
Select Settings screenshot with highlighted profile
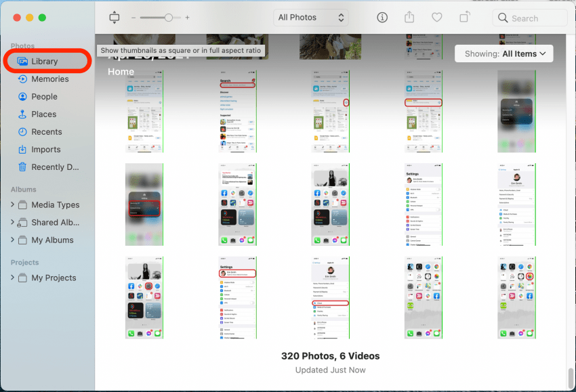pyautogui.click(x=238, y=297)
